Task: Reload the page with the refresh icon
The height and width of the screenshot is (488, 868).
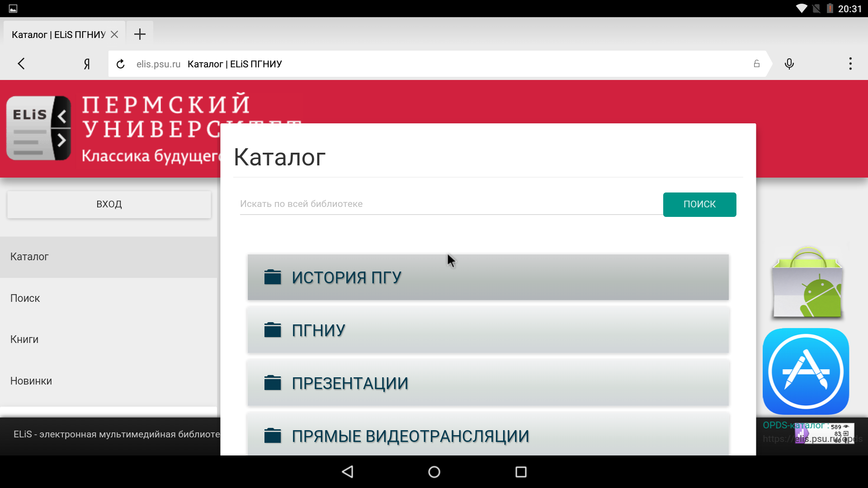Action: coord(120,64)
